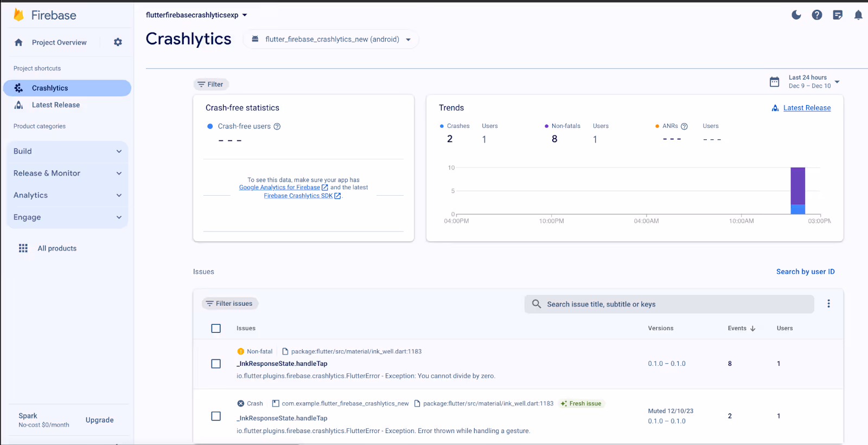Click blue crashes bar segment in chart
Viewport: 868px width, 445px height.
[x=797, y=209]
